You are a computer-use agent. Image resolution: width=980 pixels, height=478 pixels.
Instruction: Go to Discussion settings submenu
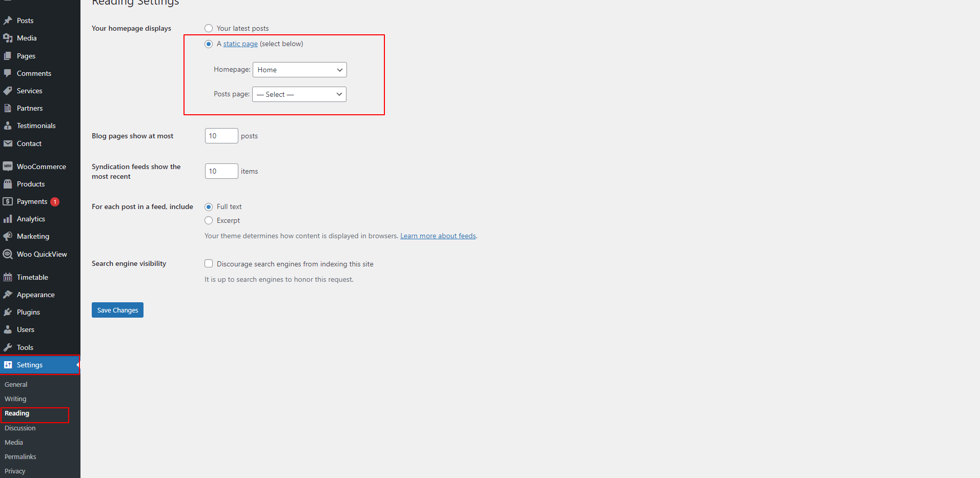[20, 428]
